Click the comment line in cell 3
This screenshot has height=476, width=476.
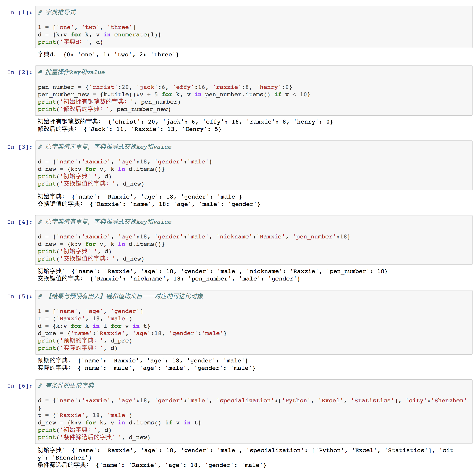(x=105, y=147)
